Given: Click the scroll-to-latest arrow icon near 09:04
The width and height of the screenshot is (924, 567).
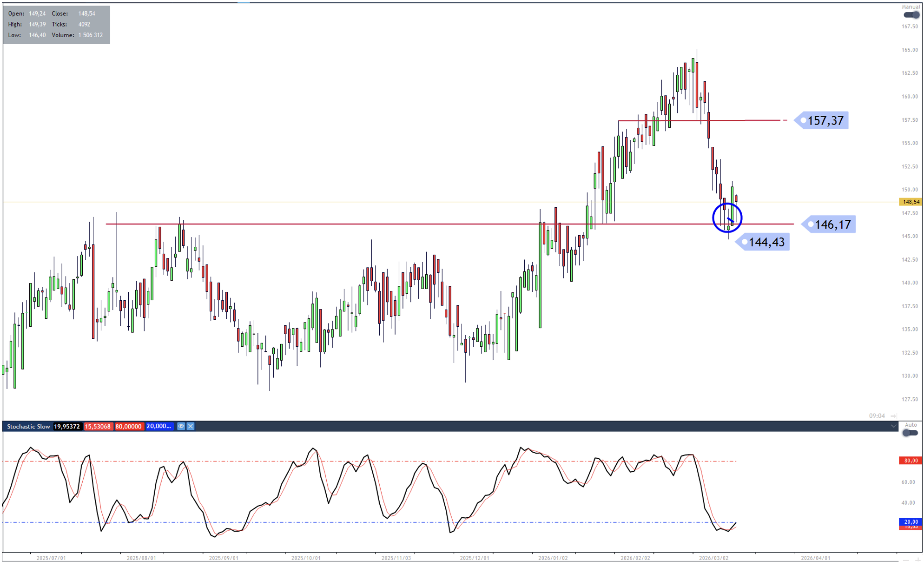Looking at the screenshot, I should click(x=893, y=415).
